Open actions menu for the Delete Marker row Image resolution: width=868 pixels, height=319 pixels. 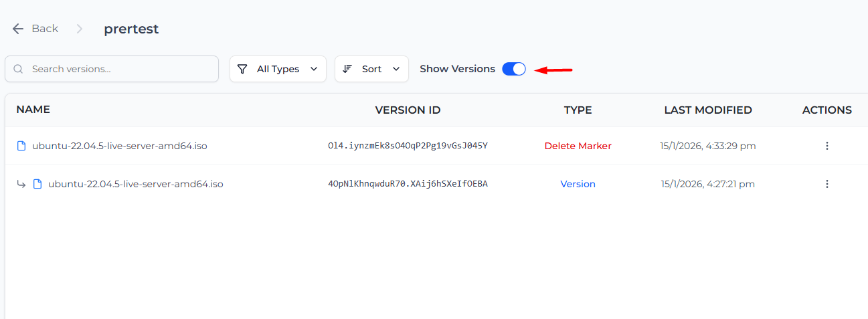(x=827, y=146)
